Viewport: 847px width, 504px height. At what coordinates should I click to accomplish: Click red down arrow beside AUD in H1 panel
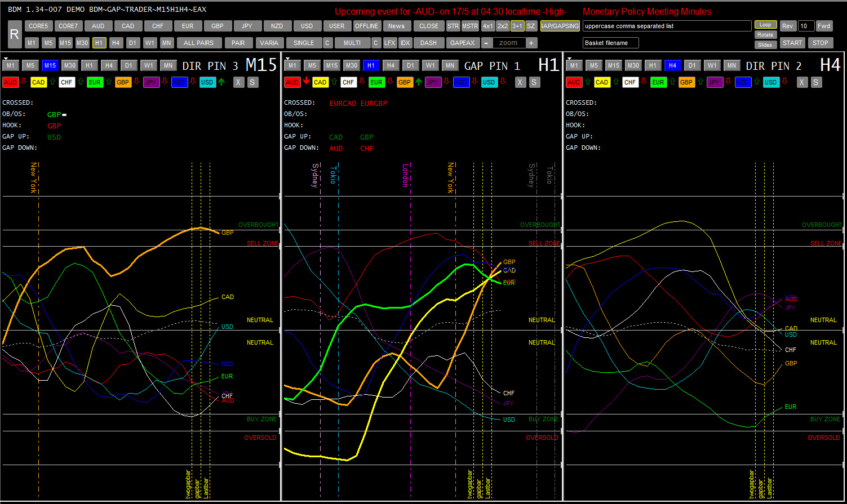(x=306, y=82)
